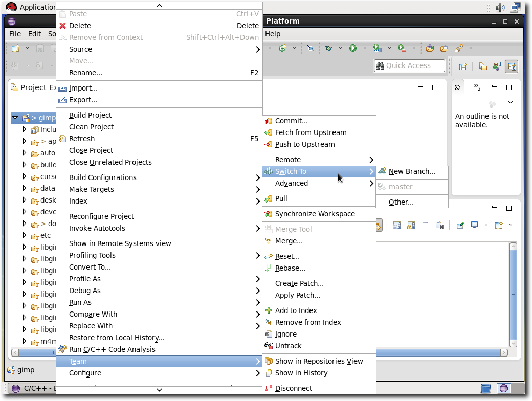Toggle Skip All Breakpoints
The image size is (532, 401).
click(311, 48)
